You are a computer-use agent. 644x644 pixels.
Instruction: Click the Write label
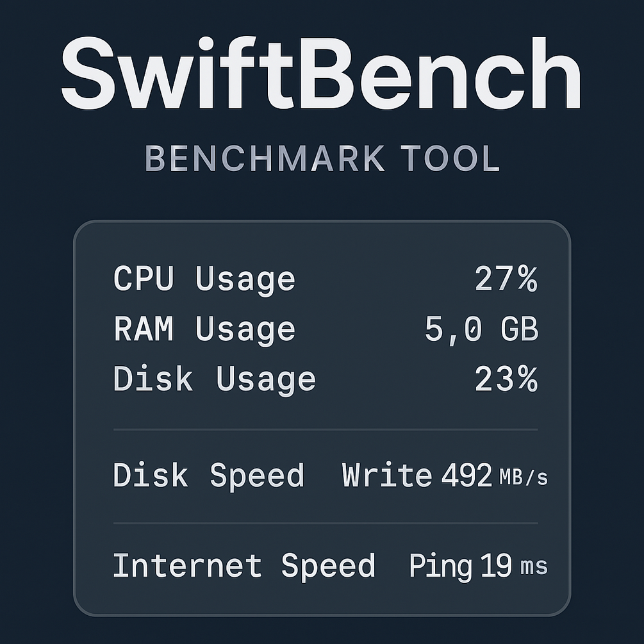click(386, 476)
